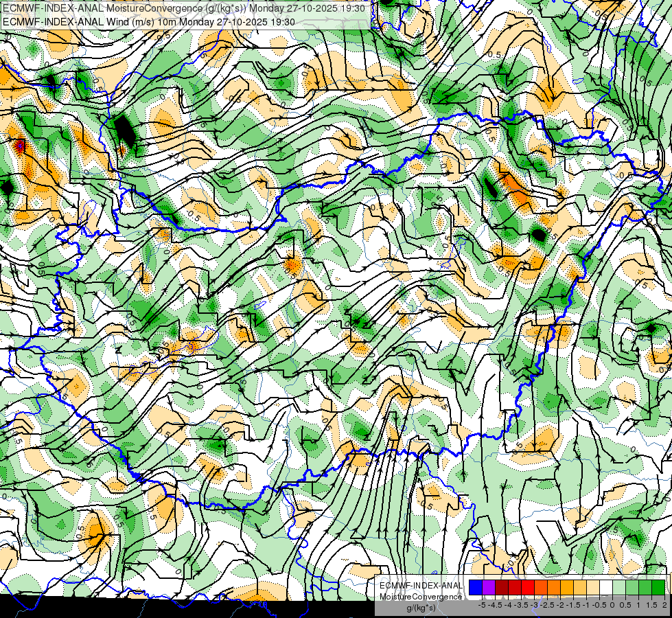The image size is (672, 618).
Task: Click the amber swatch between -2 and -1.5
Action: click(566, 587)
